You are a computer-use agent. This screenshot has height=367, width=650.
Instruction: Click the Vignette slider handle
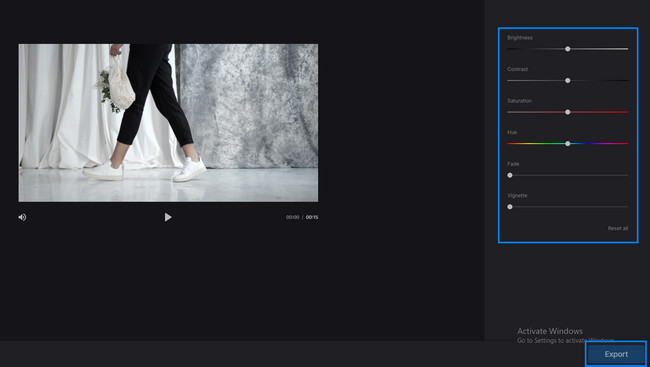coord(510,207)
